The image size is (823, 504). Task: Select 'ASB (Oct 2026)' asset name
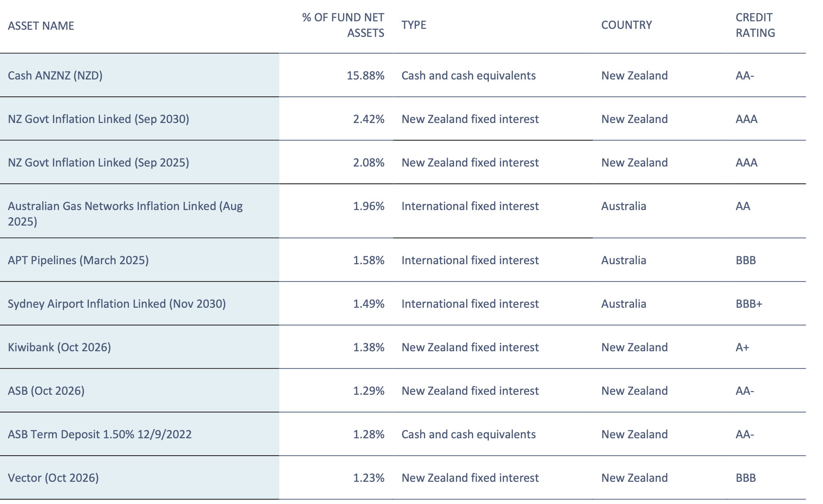[x=46, y=391]
